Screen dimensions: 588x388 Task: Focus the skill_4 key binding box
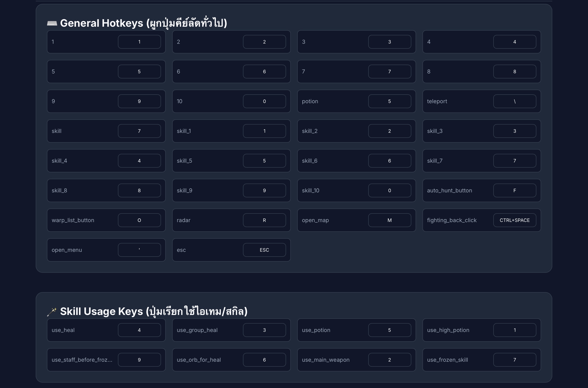click(x=139, y=160)
